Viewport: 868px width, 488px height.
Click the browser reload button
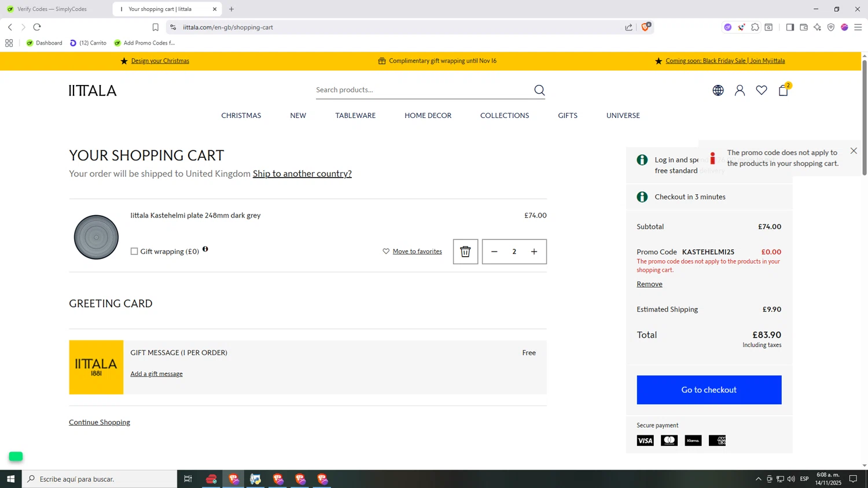click(x=37, y=27)
